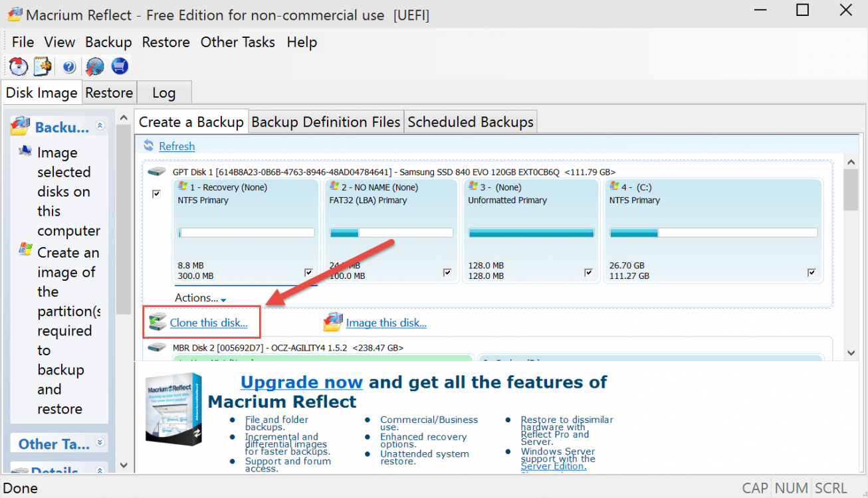Click the sidebar scroll down arrow
This screenshot has height=498, width=868.
[x=124, y=465]
